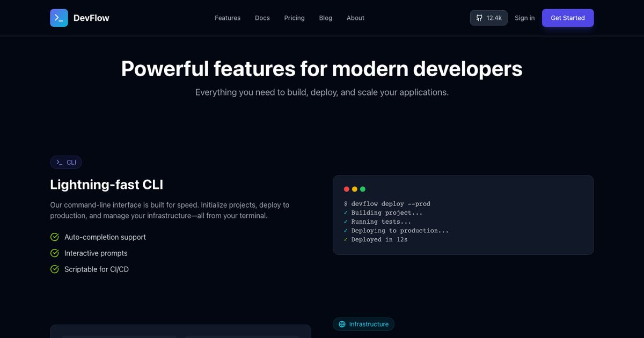Click the globe icon in Infrastructure badge

(342, 324)
